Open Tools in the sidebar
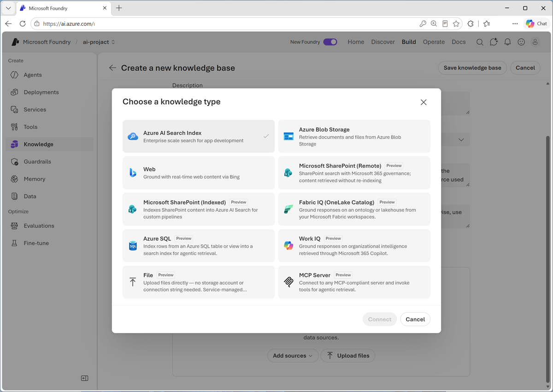 pos(49,127)
